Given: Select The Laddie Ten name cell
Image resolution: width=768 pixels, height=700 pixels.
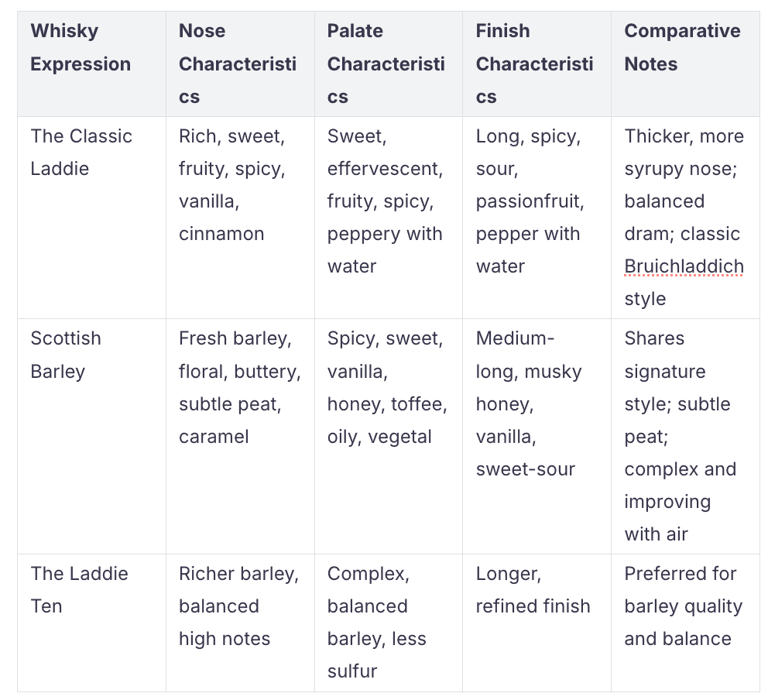Looking at the screenshot, I should tap(79, 590).
